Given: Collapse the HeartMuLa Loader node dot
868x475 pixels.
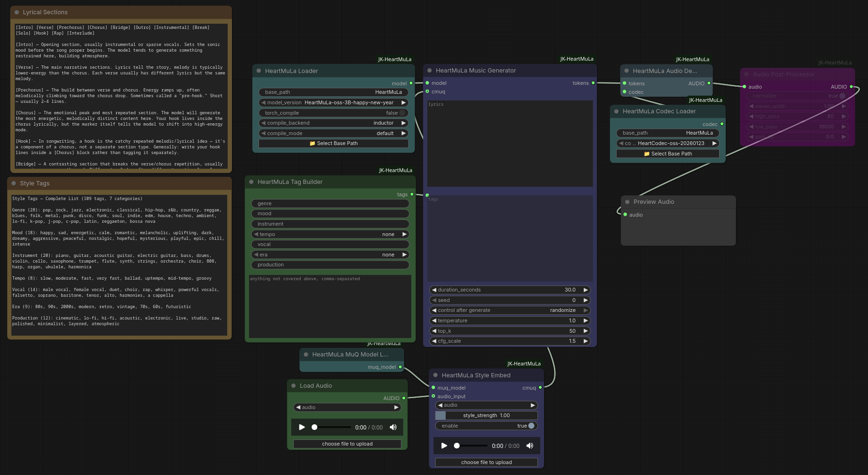Looking at the screenshot, I should (x=259, y=71).
